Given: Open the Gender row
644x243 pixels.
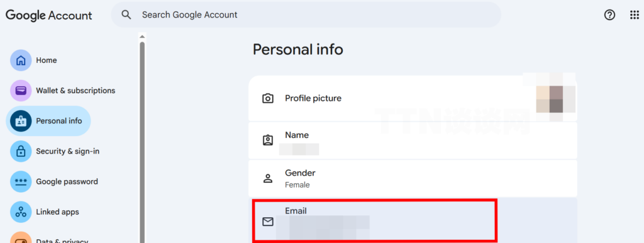Looking at the screenshot, I should (413, 178).
